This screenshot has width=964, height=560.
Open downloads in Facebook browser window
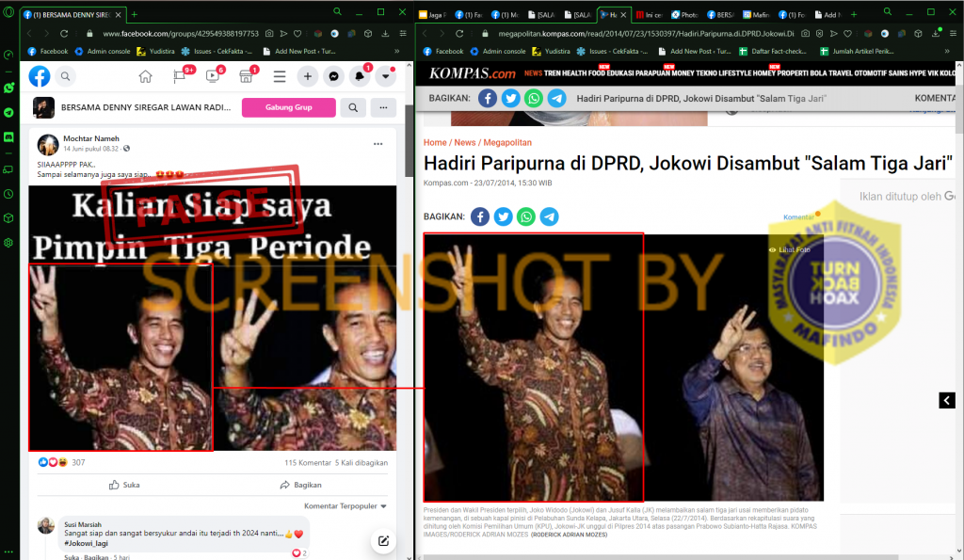click(385, 33)
